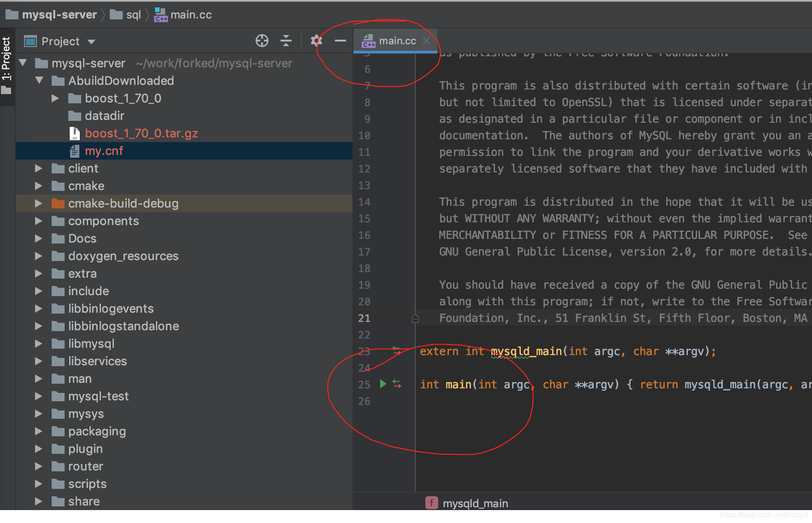The height and width of the screenshot is (523, 812).
Task: Run main using the green gutter arrow
Action: (382, 384)
